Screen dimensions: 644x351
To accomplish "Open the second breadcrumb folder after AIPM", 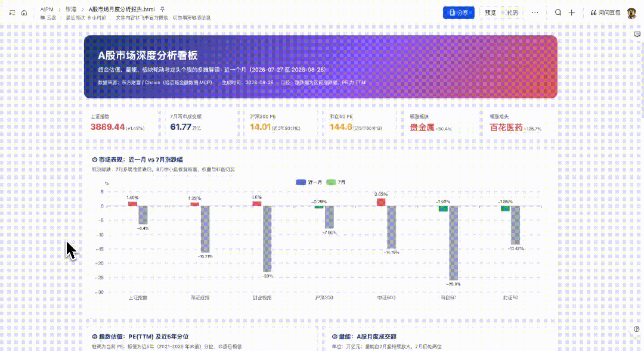I will (x=71, y=9).
